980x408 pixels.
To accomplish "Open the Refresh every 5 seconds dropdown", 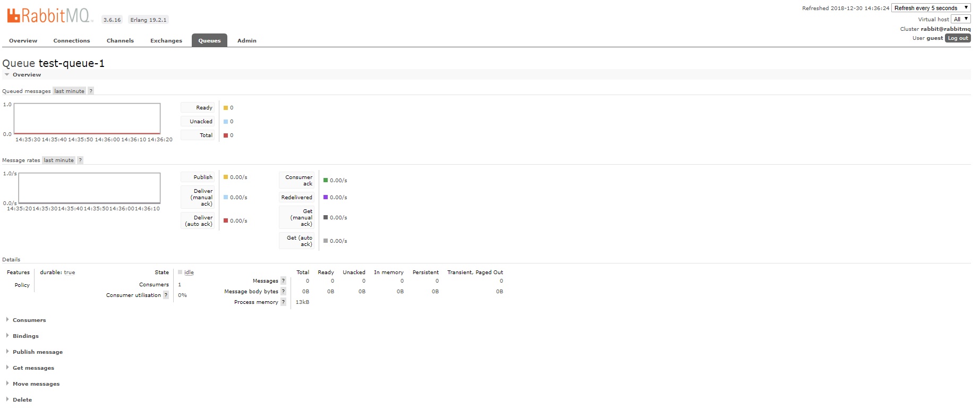I will tap(931, 8).
